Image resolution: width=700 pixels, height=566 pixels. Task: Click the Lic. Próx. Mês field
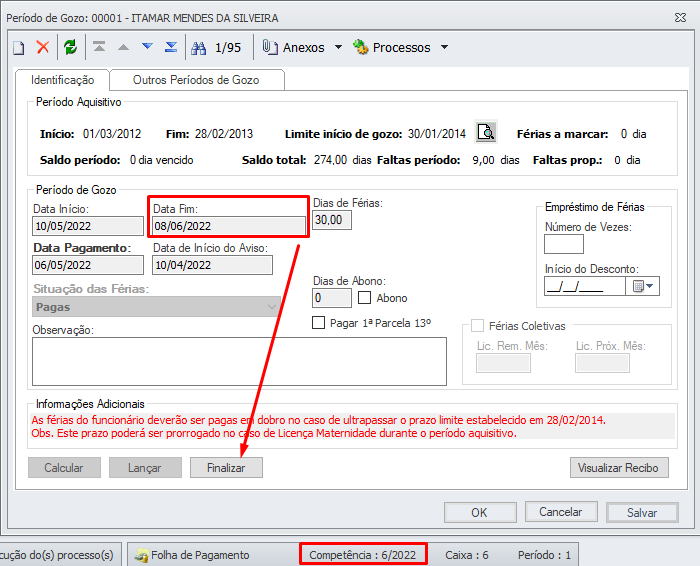point(602,363)
